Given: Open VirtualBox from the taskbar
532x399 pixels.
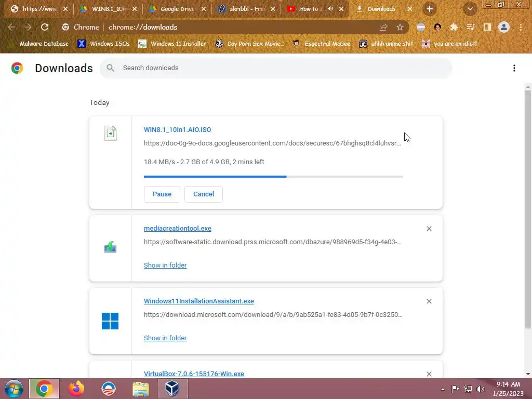Looking at the screenshot, I should coord(172,389).
